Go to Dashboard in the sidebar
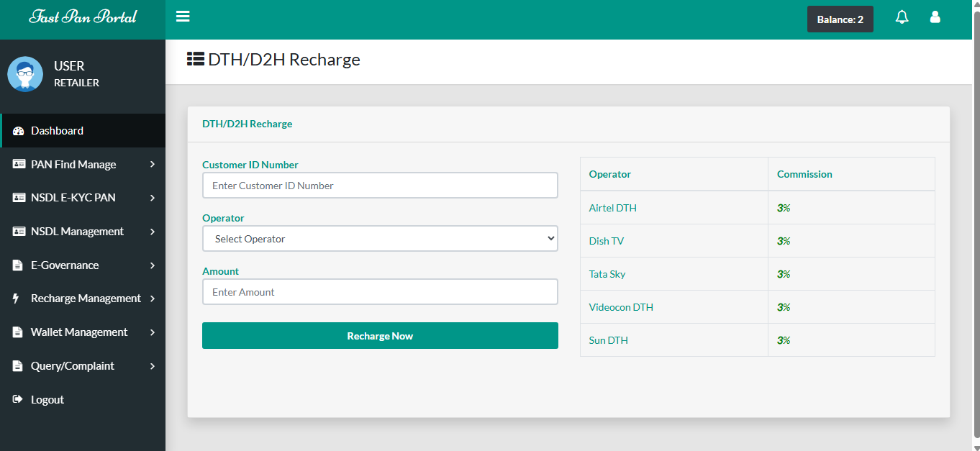Screen dimensions: 980x451 pyautogui.click(x=57, y=131)
